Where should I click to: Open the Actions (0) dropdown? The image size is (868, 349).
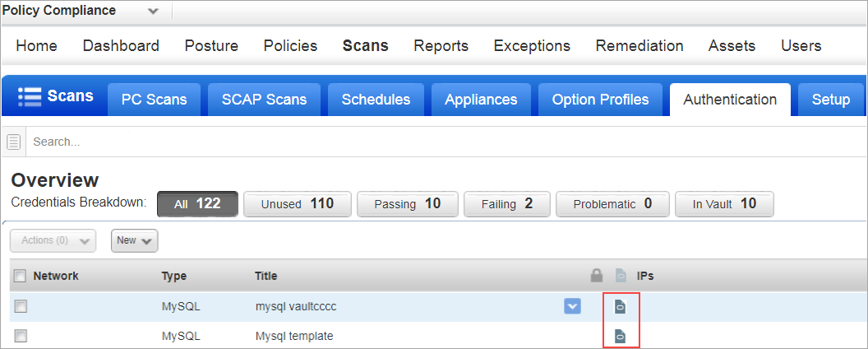tap(53, 240)
